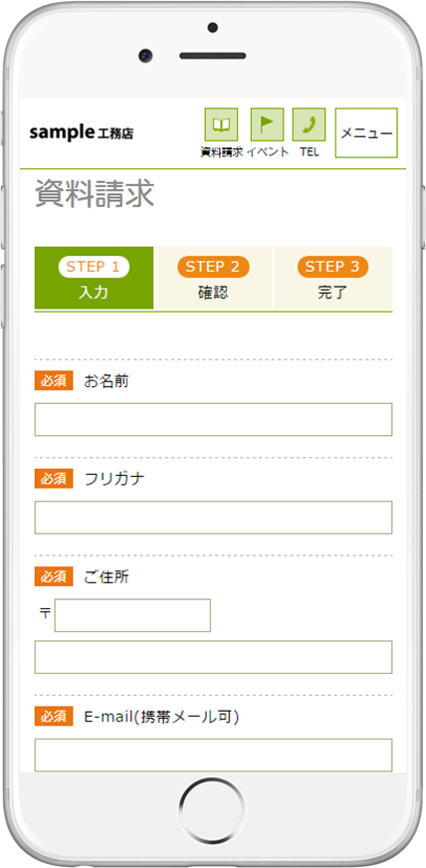
Task: Click the postal code field beside 〒
Action: pyautogui.click(x=132, y=615)
